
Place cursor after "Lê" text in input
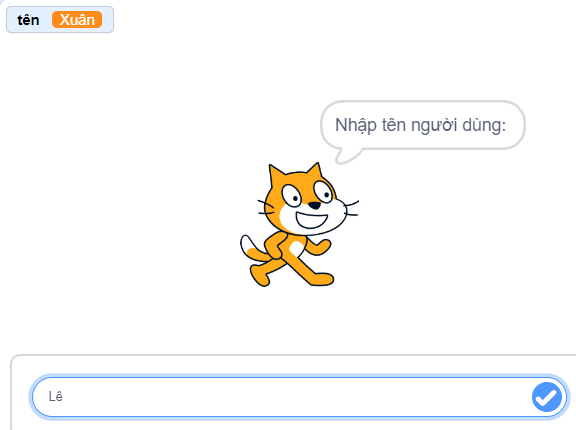pyautogui.click(x=63, y=397)
